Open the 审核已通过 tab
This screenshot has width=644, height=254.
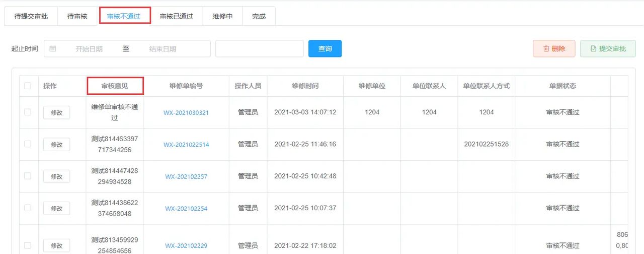(x=177, y=16)
